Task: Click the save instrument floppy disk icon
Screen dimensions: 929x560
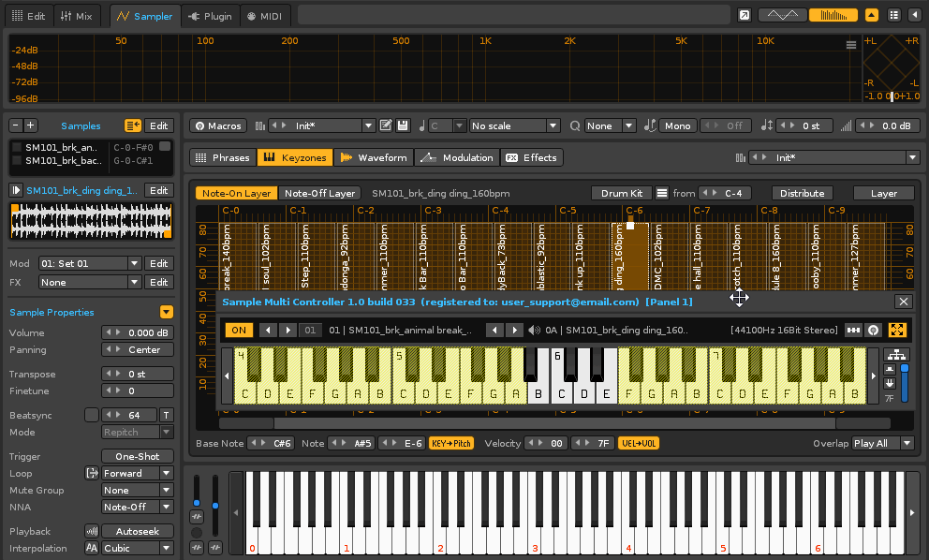Action: pos(403,126)
